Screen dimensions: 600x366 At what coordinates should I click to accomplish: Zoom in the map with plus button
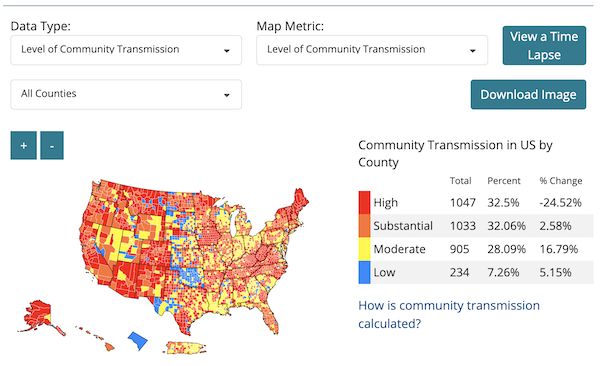tap(23, 145)
